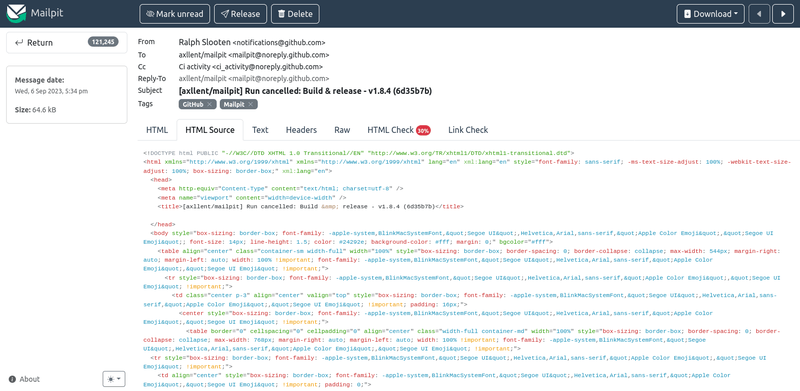Click the Mailpit tag label

pos(234,104)
